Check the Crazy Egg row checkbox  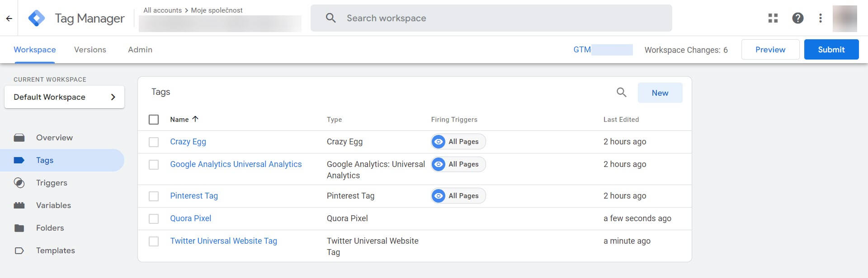coord(154,142)
